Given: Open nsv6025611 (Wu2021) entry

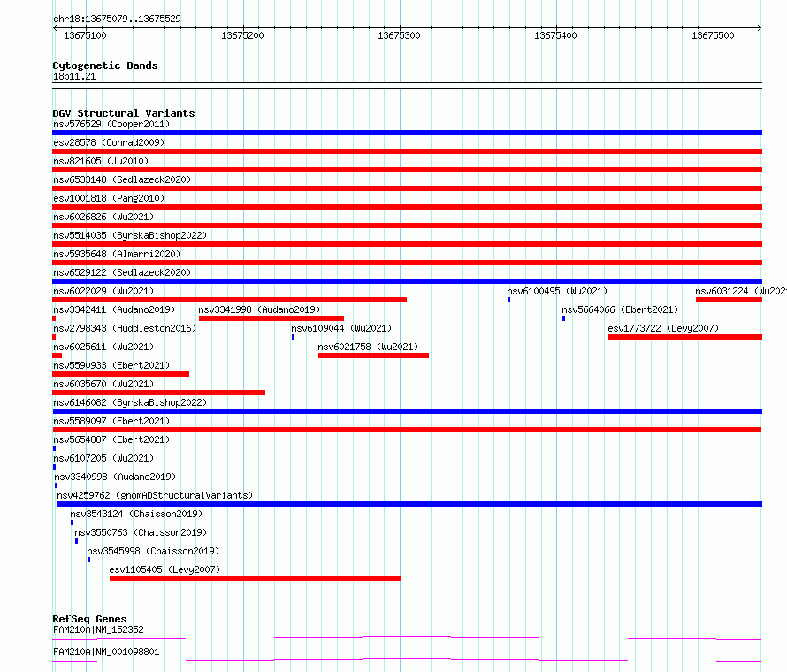Looking at the screenshot, I should 103,347.
